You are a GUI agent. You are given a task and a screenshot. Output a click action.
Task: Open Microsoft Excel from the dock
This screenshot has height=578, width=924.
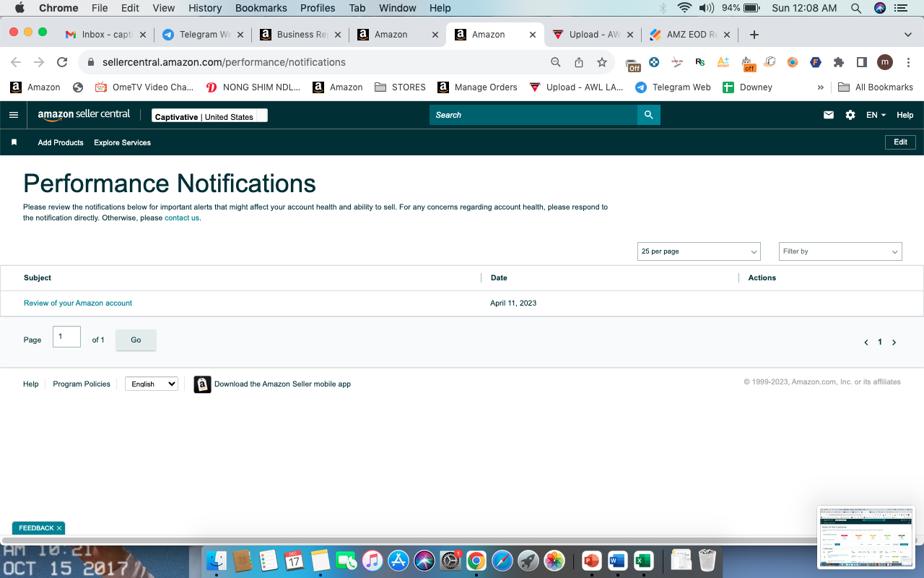[642, 561]
